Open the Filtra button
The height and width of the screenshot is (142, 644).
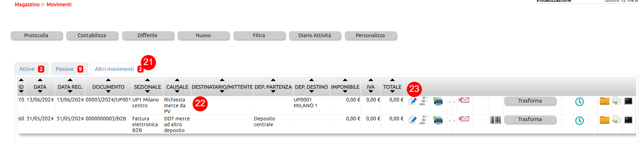click(x=259, y=35)
